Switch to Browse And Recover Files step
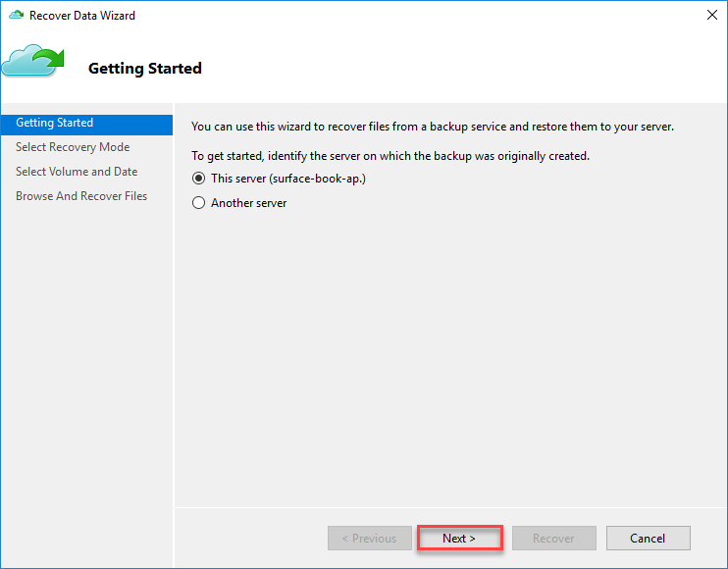The width and height of the screenshot is (728, 569). pyautogui.click(x=81, y=196)
